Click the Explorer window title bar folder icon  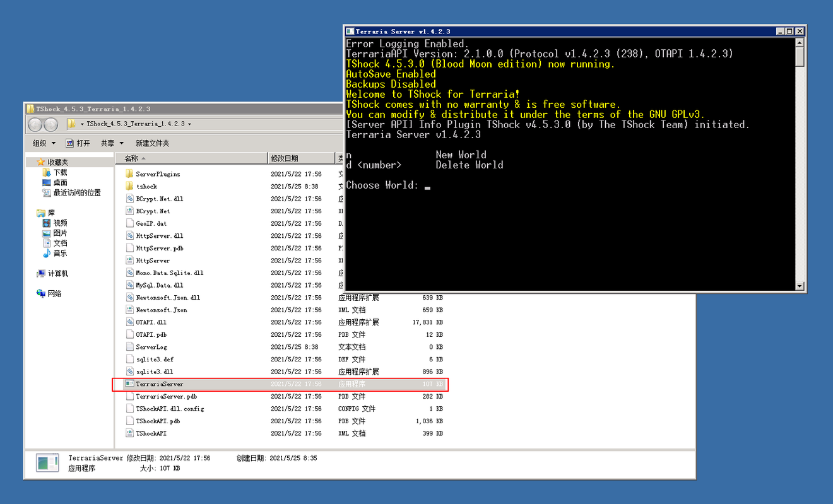(30, 108)
